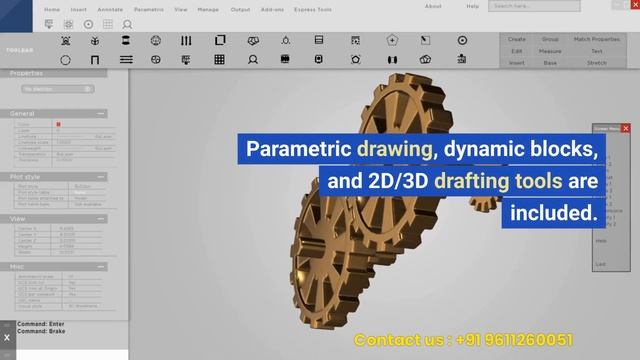Viewport: 640px width, 360px height.
Task: Click the light target circle icon in the quick-access row
Action: click(88, 24)
